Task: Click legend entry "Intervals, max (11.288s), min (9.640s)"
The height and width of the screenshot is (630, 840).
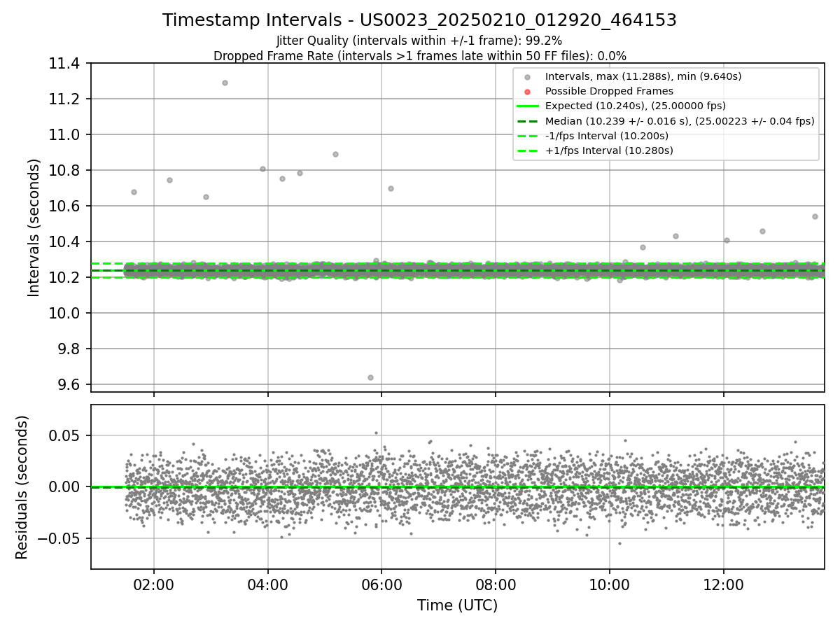Action: [x=643, y=76]
